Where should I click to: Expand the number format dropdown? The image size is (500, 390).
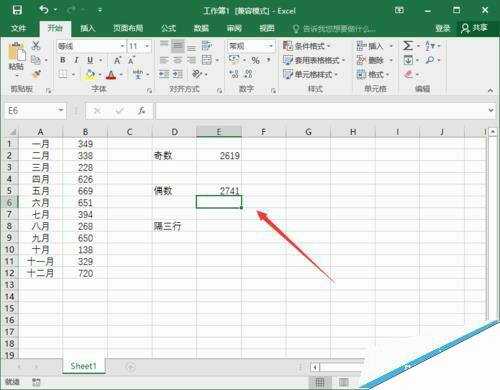(271, 46)
